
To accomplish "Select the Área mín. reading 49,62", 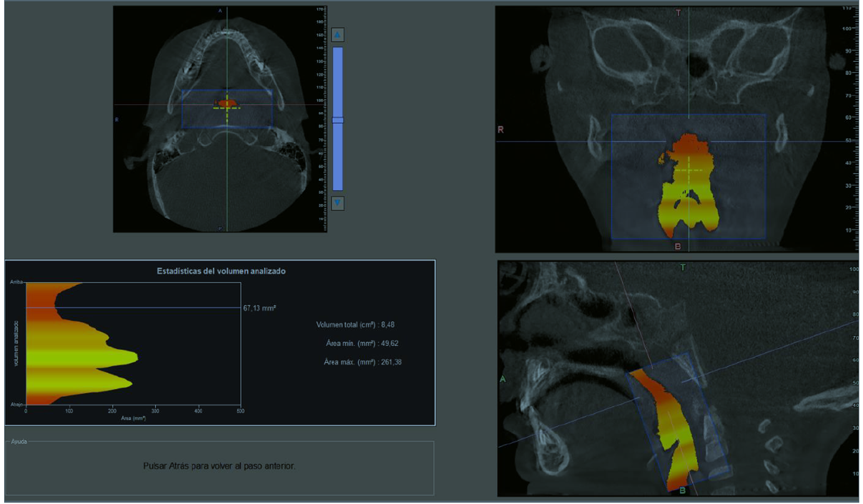I will (x=389, y=344).
